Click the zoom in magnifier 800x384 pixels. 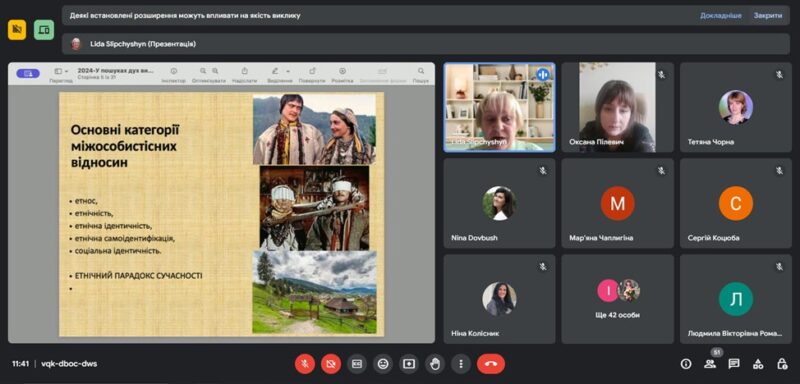point(215,71)
